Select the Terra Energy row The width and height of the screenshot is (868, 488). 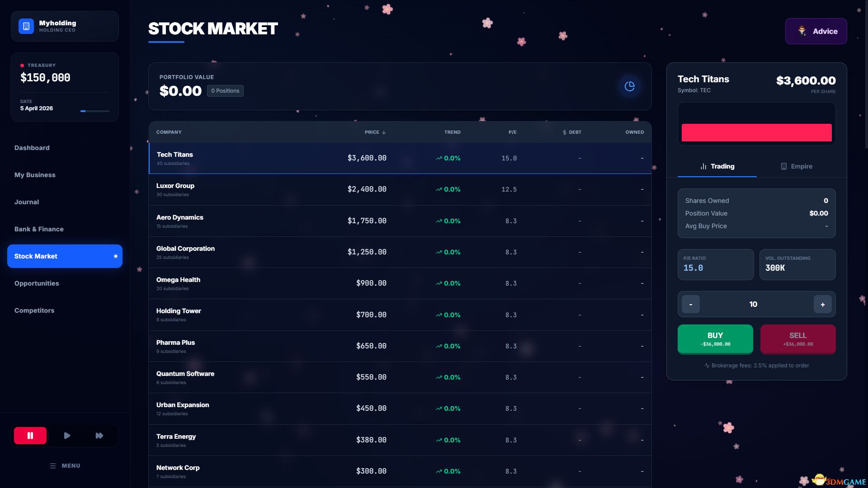(x=400, y=440)
